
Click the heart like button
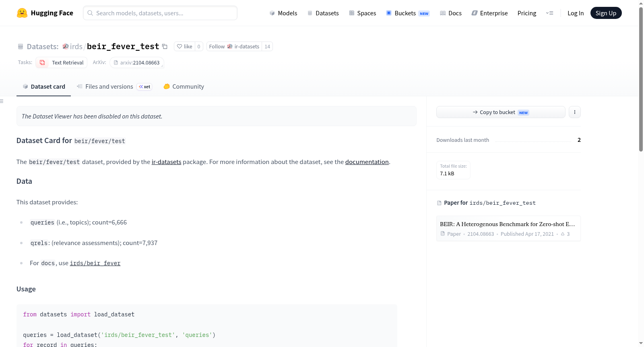(185, 46)
